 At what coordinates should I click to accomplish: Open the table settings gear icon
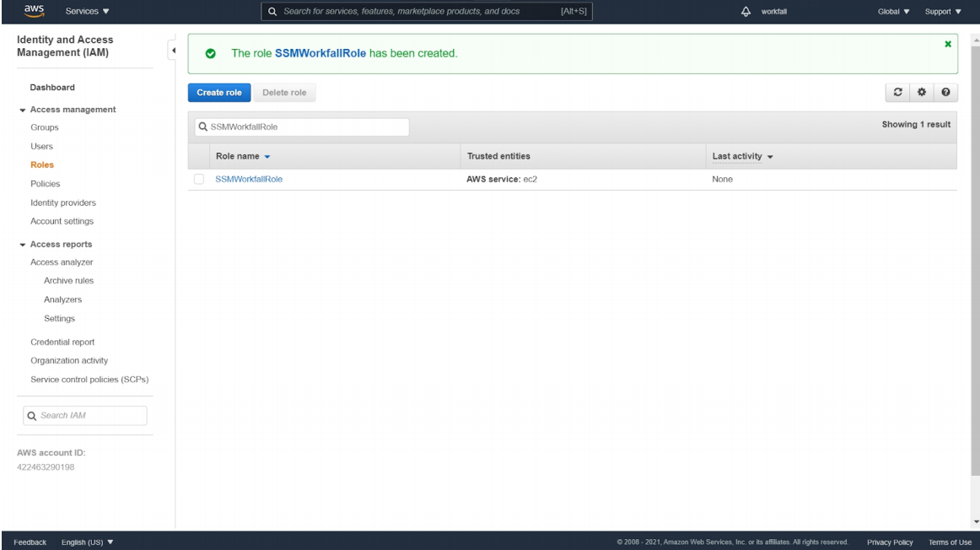coord(921,93)
